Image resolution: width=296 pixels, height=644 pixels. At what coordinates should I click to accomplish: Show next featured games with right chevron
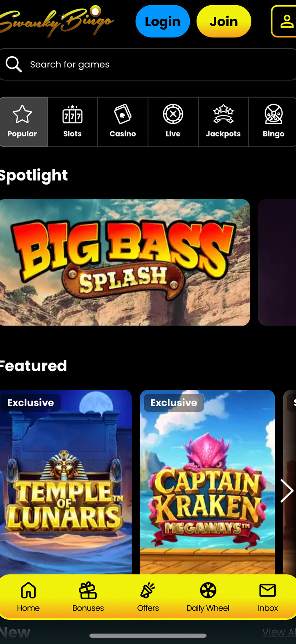tap(287, 491)
